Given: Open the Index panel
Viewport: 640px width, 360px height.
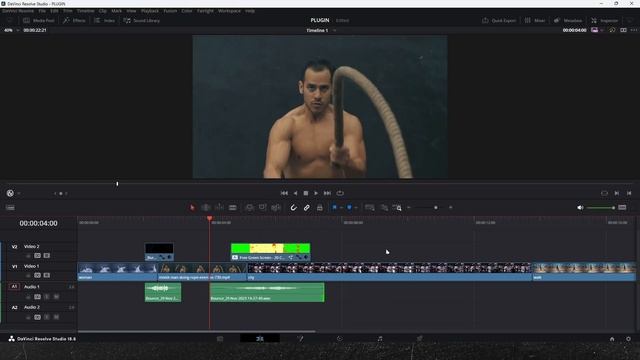Looking at the screenshot, I should pos(104,20).
